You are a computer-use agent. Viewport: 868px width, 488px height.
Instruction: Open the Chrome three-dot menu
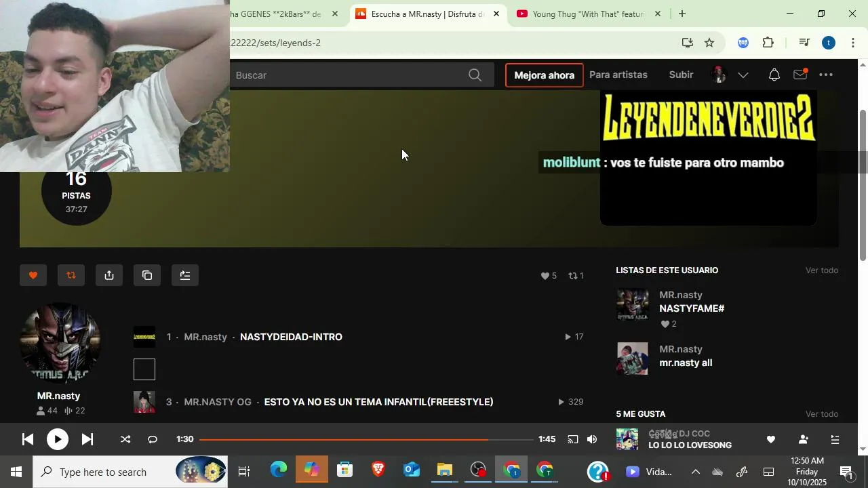pos(853,43)
